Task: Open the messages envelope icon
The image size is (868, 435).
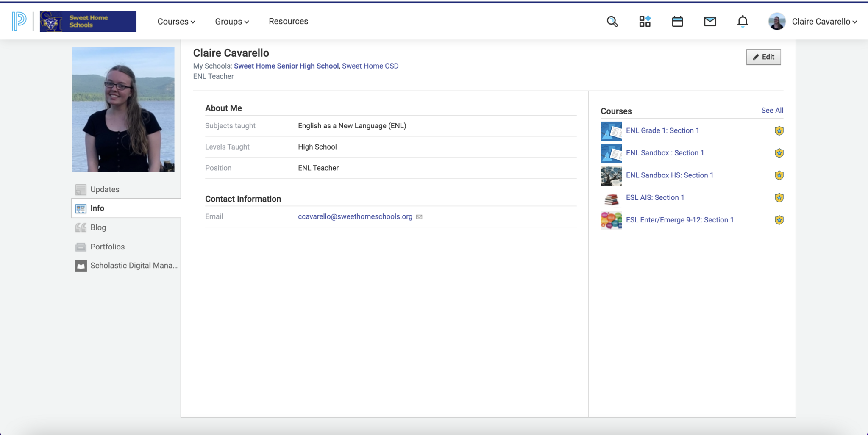Action: (710, 22)
